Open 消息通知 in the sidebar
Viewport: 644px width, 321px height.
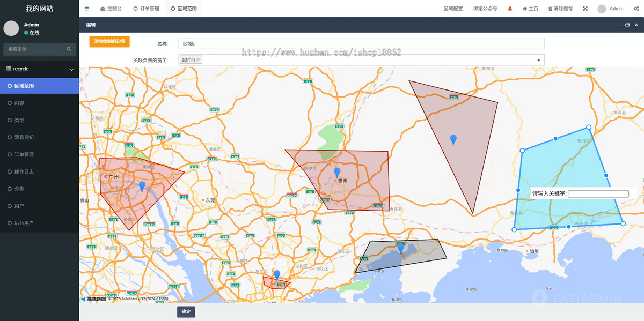[24, 137]
